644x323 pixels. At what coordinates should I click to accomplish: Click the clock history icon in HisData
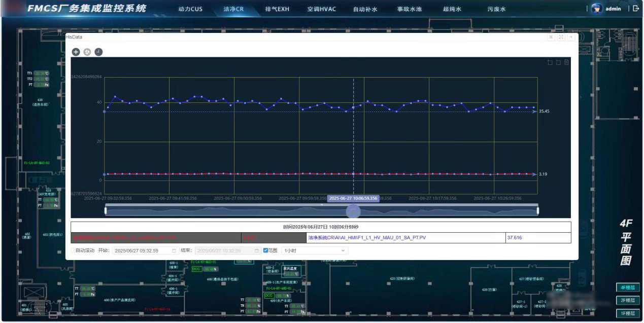coord(98,52)
